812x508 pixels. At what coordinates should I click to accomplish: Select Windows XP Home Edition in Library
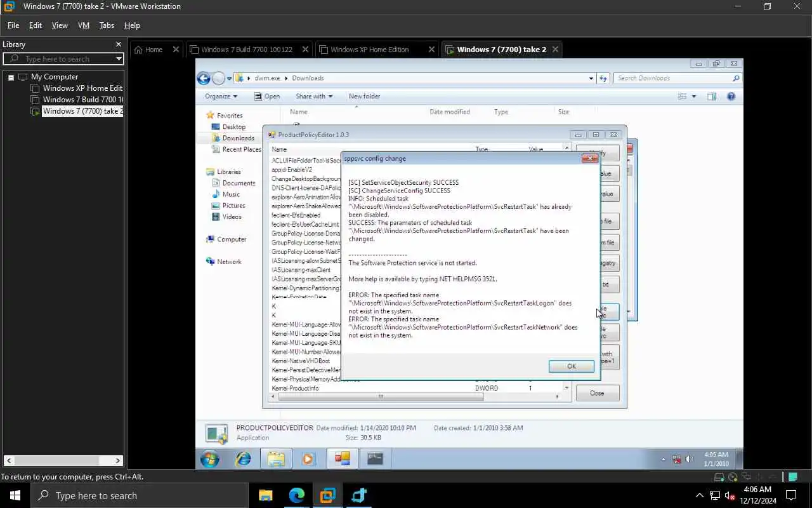coord(82,88)
